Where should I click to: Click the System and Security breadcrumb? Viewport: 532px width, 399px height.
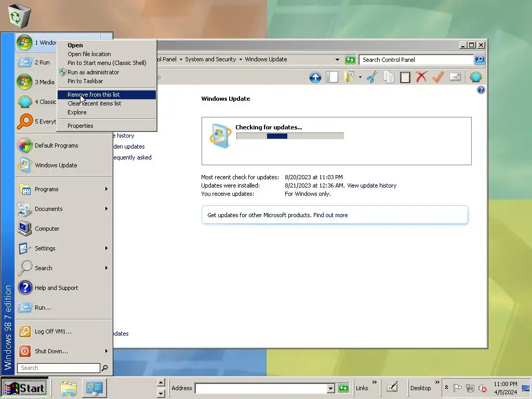coord(210,59)
